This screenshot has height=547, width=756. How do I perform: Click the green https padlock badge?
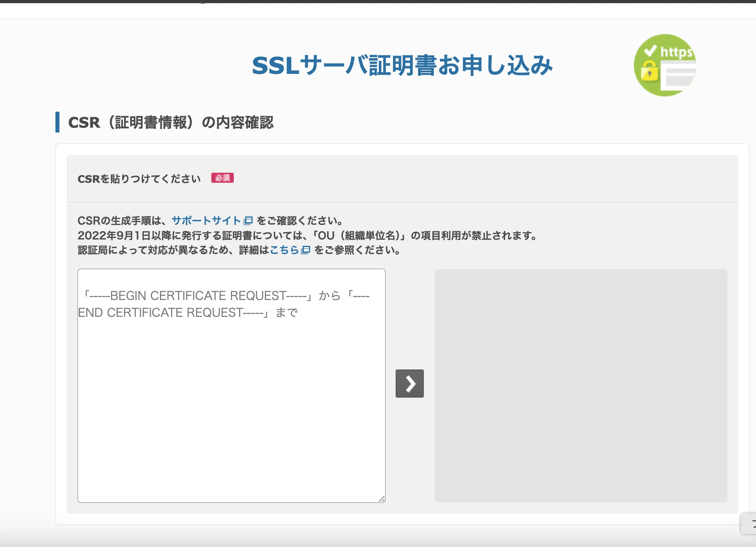pos(665,65)
